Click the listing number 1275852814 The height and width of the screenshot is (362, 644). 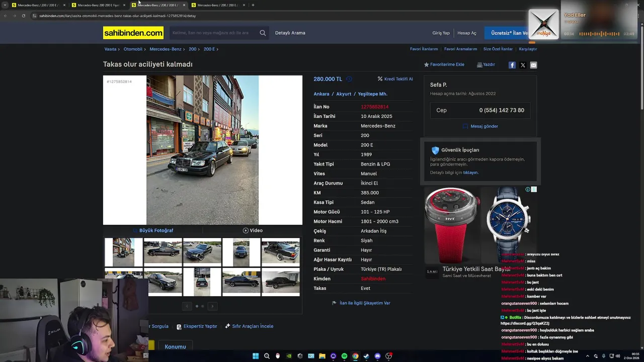click(374, 107)
